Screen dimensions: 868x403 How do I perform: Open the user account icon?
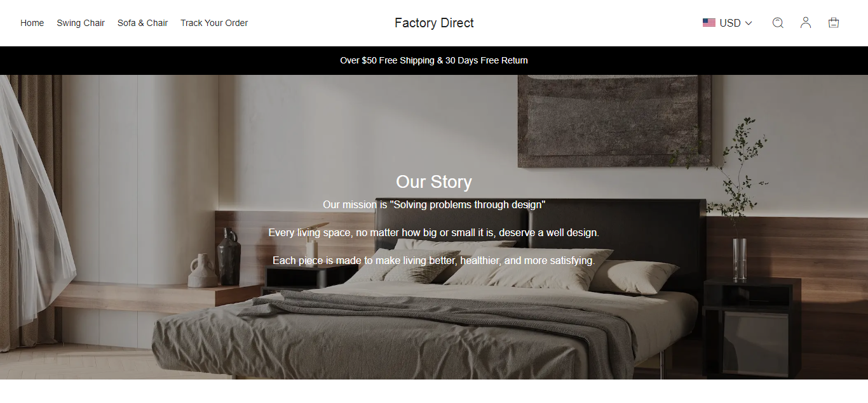pyautogui.click(x=806, y=23)
